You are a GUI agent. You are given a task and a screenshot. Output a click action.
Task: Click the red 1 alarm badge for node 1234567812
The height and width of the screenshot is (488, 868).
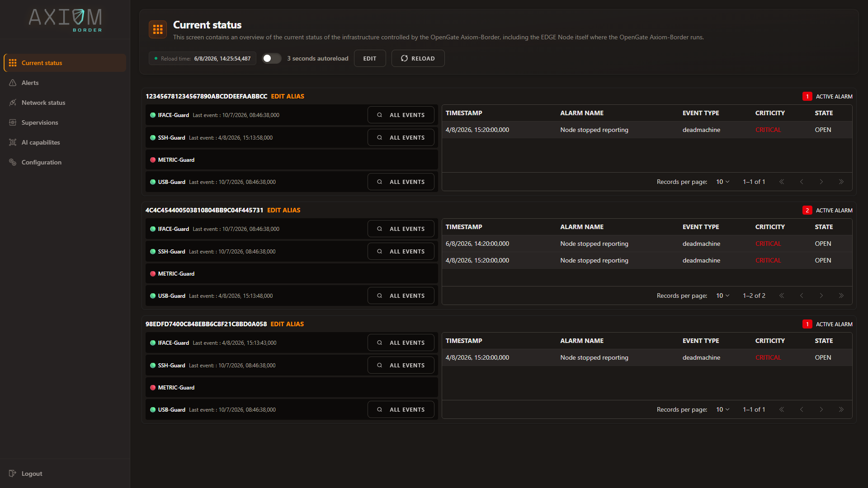807,96
